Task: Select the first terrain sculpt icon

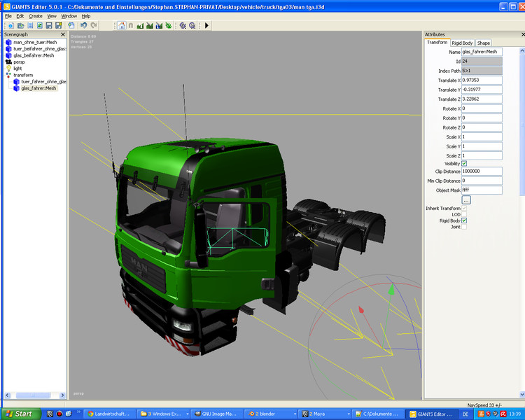Action: click(x=140, y=25)
